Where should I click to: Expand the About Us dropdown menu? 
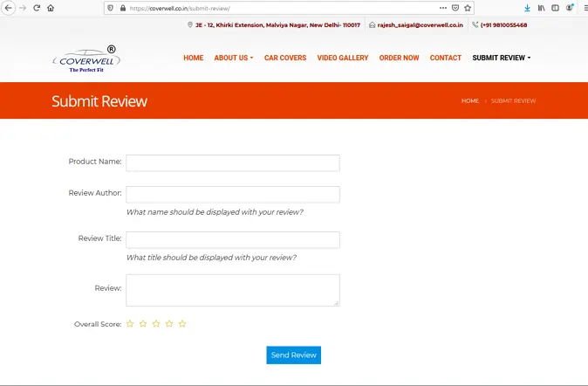(233, 59)
